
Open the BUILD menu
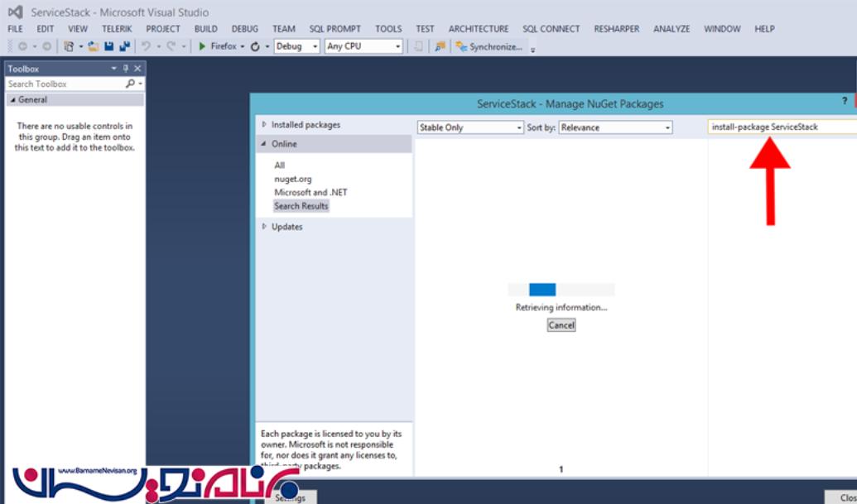[206, 28]
